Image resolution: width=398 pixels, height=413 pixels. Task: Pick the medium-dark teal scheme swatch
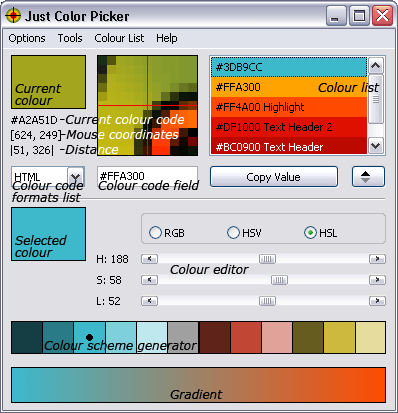click(x=58, y=337)
